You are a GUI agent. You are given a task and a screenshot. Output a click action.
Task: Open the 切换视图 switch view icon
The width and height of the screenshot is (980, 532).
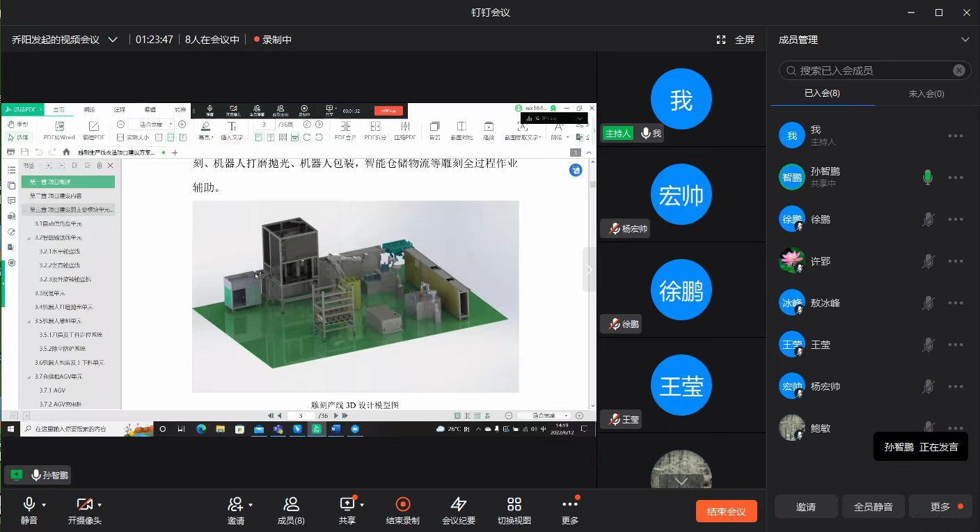(514, 505)
